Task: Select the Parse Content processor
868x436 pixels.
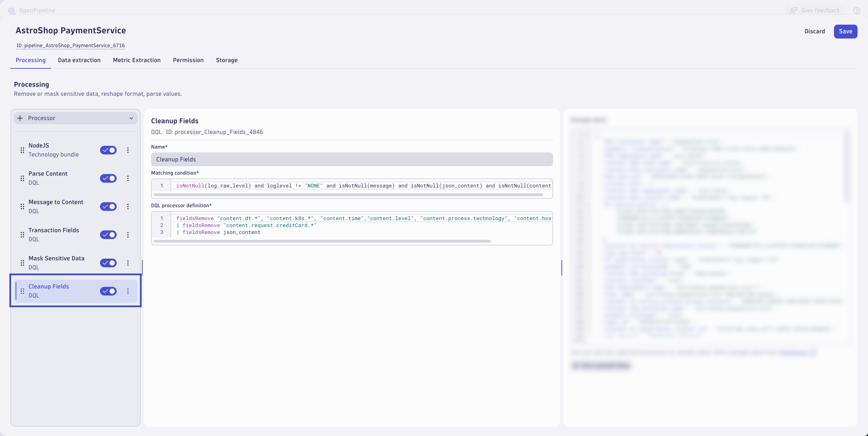Action: pos(75,178)
